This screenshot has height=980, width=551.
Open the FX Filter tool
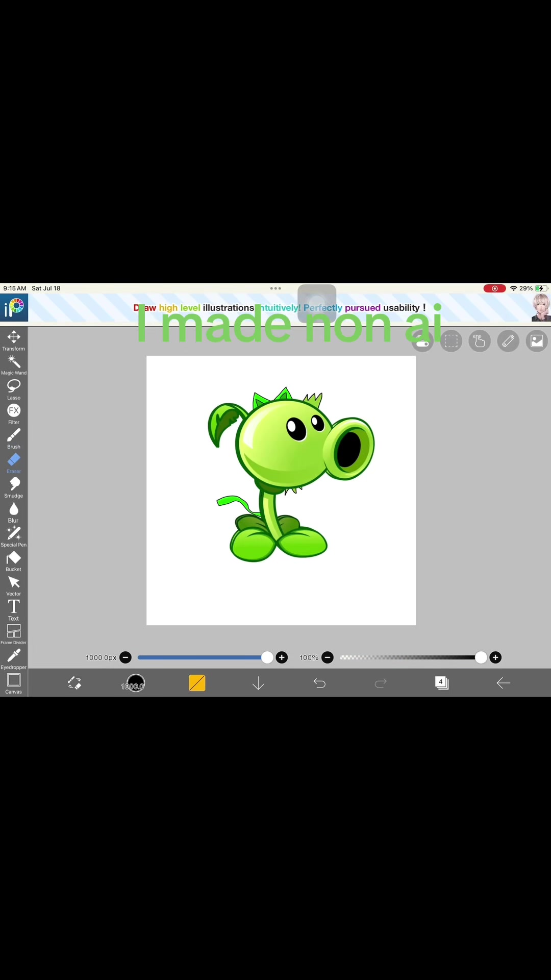coord(14,414)
